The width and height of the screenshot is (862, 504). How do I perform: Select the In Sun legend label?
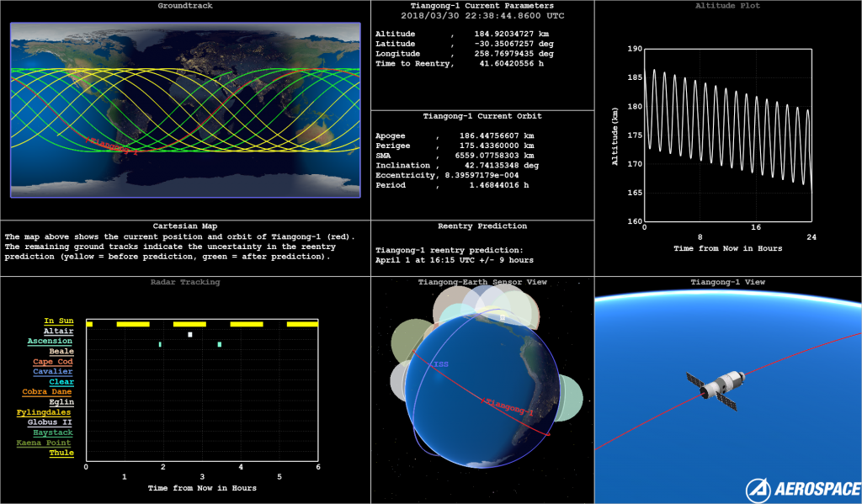click(x=58, y=321)
